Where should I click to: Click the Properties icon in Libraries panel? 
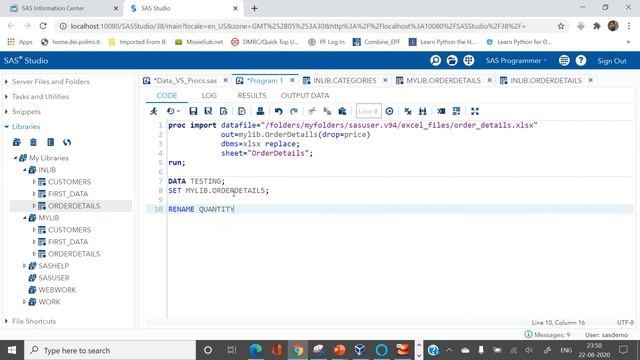51,142
